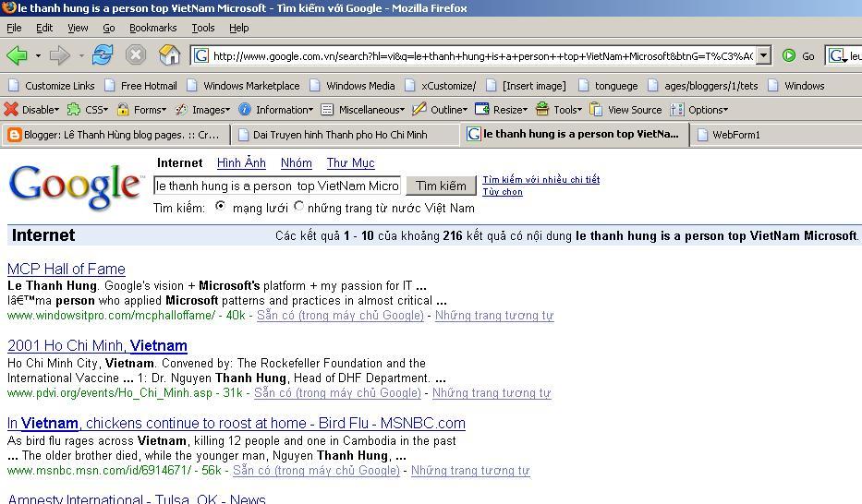
Task: Click the Options settings icon
Action: (x=676, y=109)
